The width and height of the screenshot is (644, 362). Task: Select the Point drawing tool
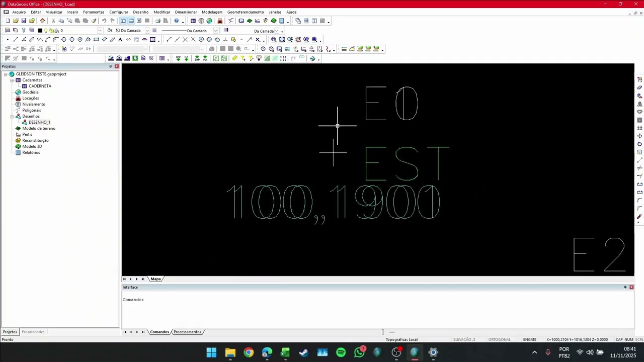tap(8, 40)
